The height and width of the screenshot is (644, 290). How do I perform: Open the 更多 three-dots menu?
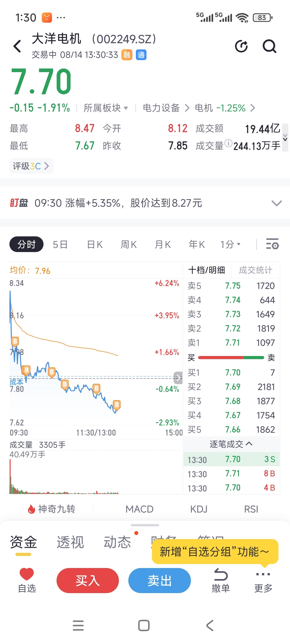pyautogui.click(x=263, y=574)
